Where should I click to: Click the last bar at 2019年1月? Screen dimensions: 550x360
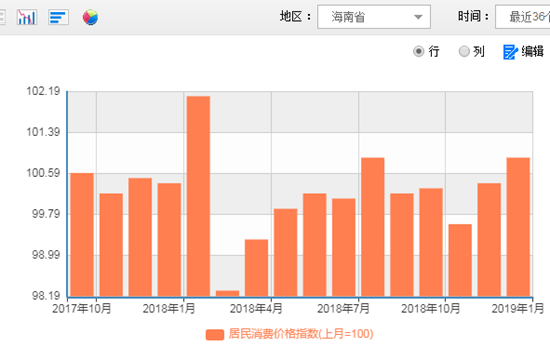(518, 227)
